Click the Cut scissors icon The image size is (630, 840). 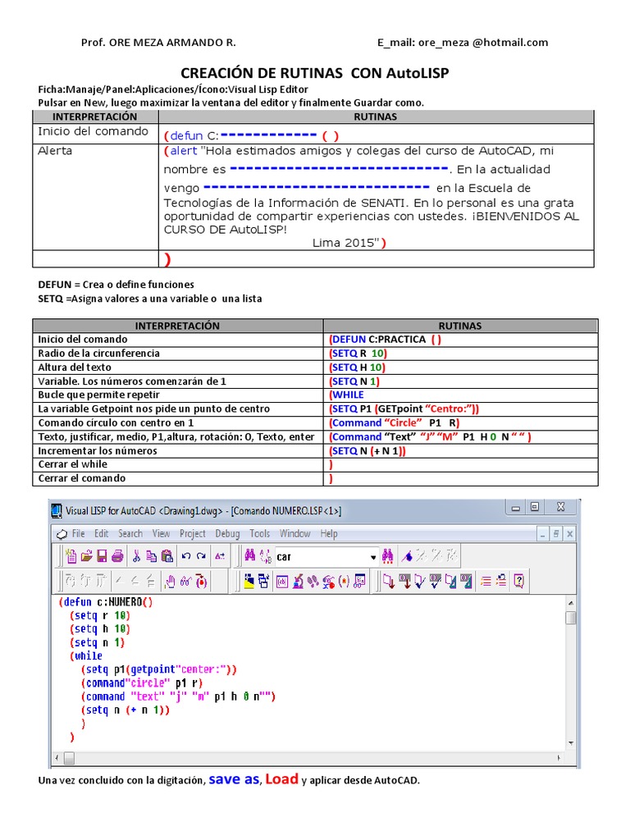coord(136,556)
